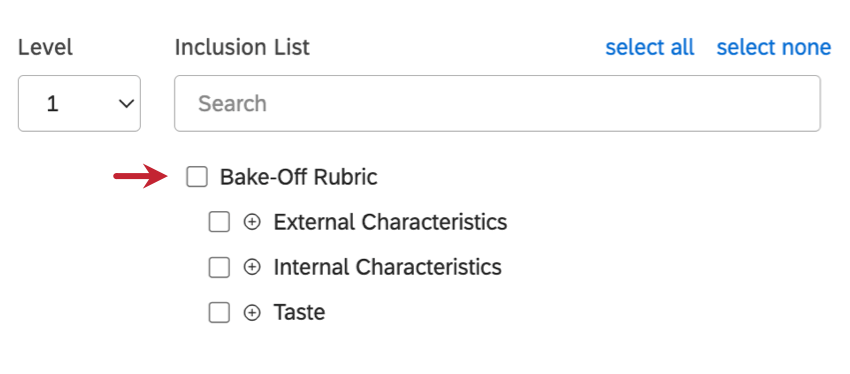Check the Bake-Off Rubric checkbox
The image size is (850, 374).
point(197,177)
